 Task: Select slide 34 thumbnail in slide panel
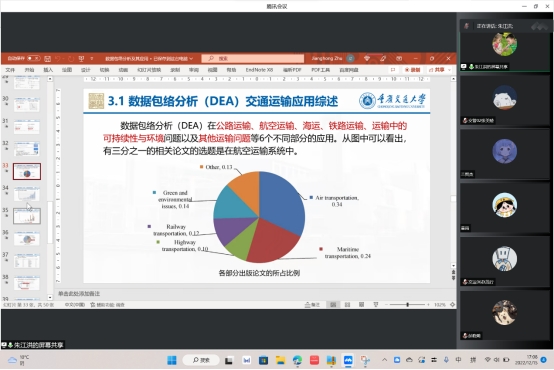[27, 194]
